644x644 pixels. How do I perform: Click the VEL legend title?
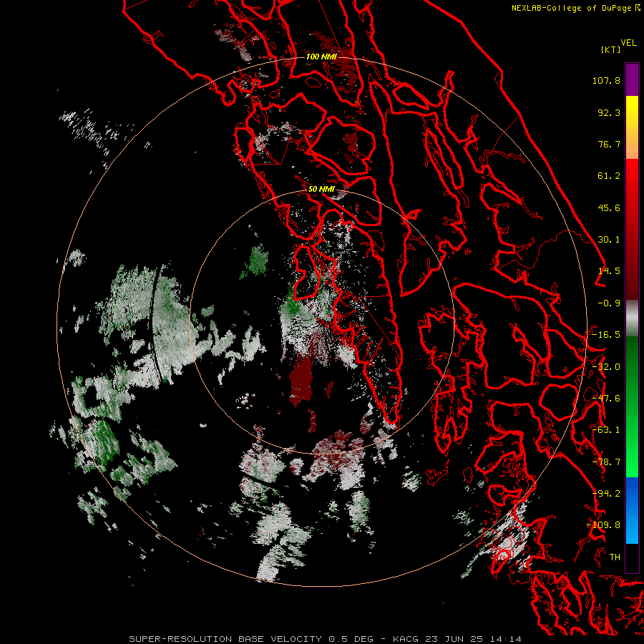tap(629, 43)
